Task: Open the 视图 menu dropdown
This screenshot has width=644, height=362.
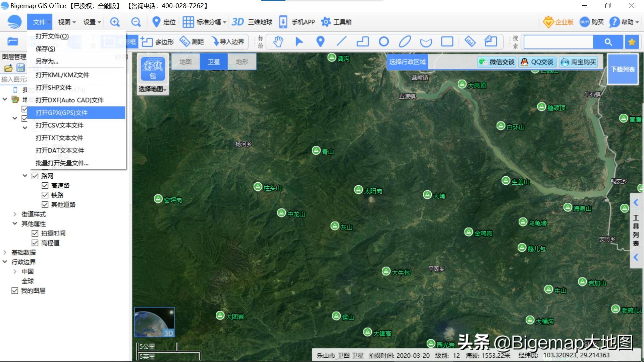Action: click(x=67, y=22)
